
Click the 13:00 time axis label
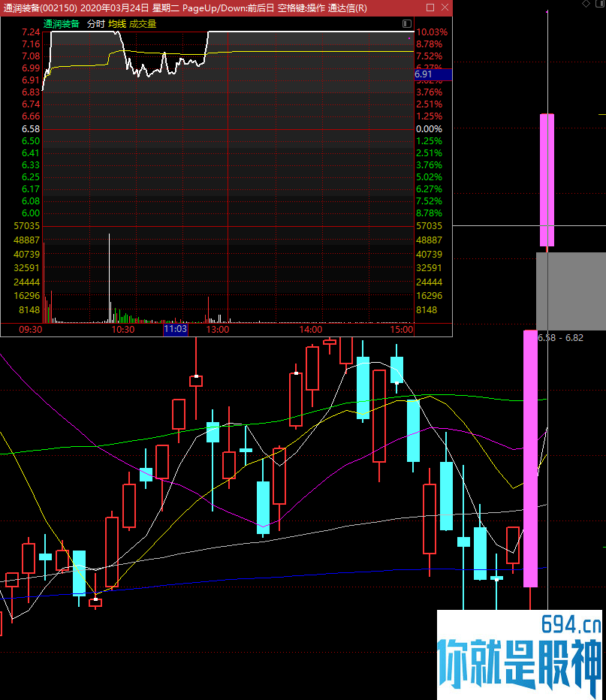pos(218,330)
